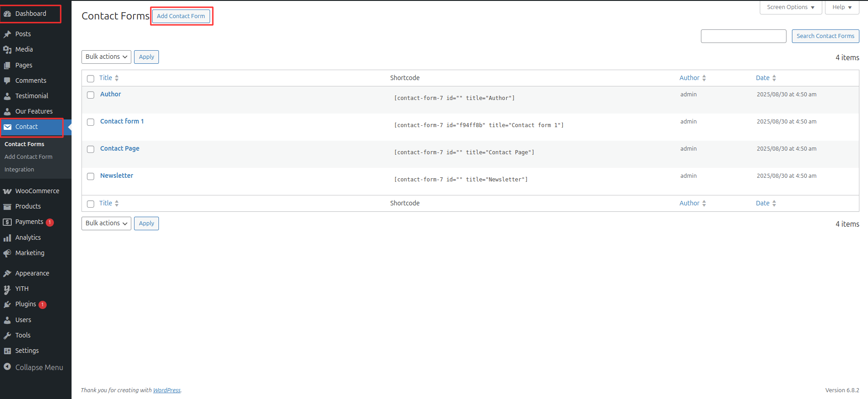Sort by Title arrows in header row
868x399 pixels.
pos(116,78)
